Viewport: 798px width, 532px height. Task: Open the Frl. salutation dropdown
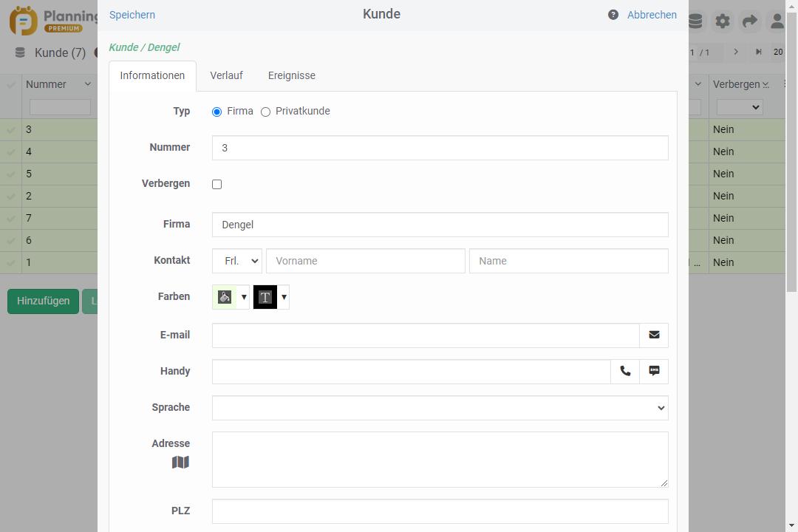(237, 261)
